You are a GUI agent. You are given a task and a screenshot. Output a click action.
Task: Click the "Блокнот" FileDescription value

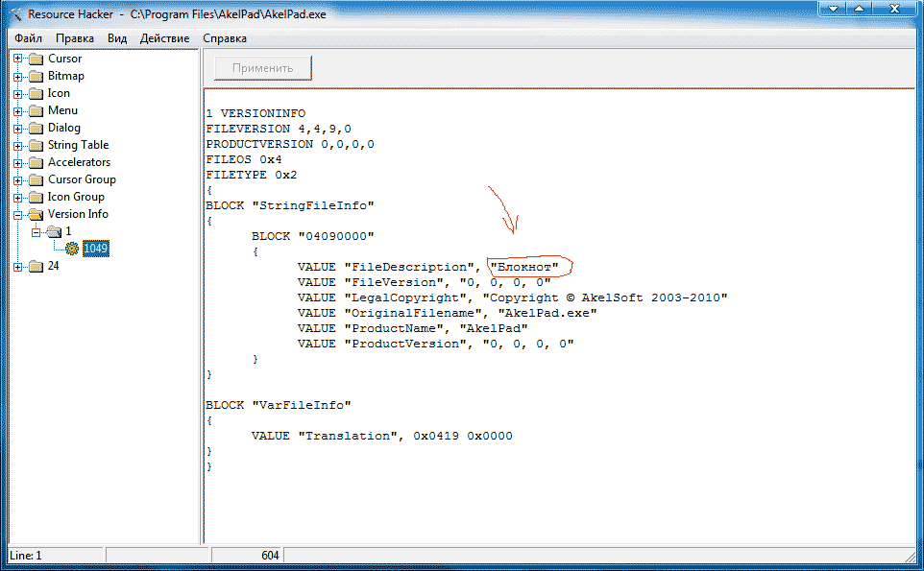pyautogui.click(x=524, y=267)
